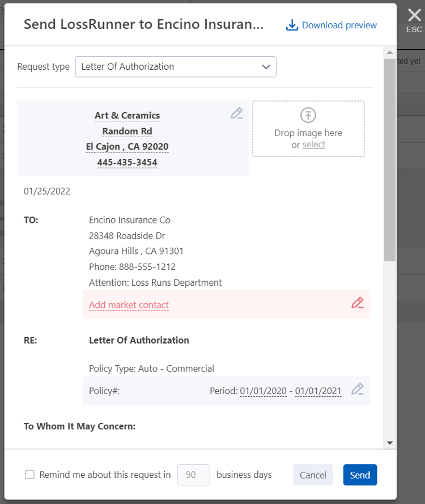Click the select link to upload image

[x=314, y=145]
